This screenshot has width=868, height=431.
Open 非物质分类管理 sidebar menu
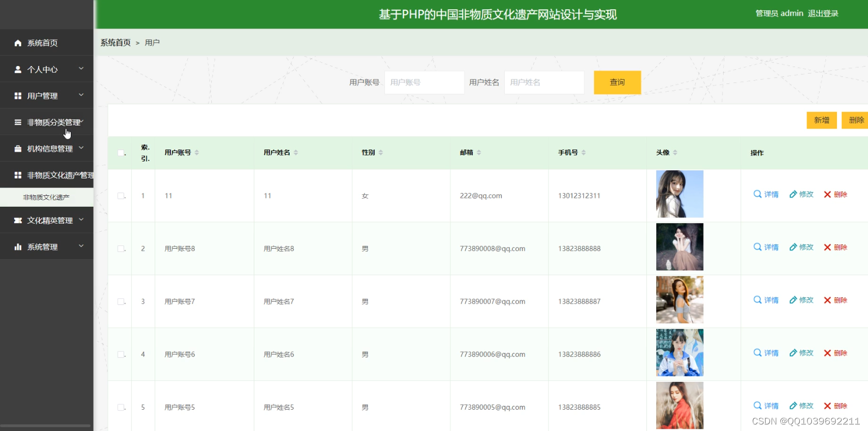pyautogui.click(x=54, y=122)
